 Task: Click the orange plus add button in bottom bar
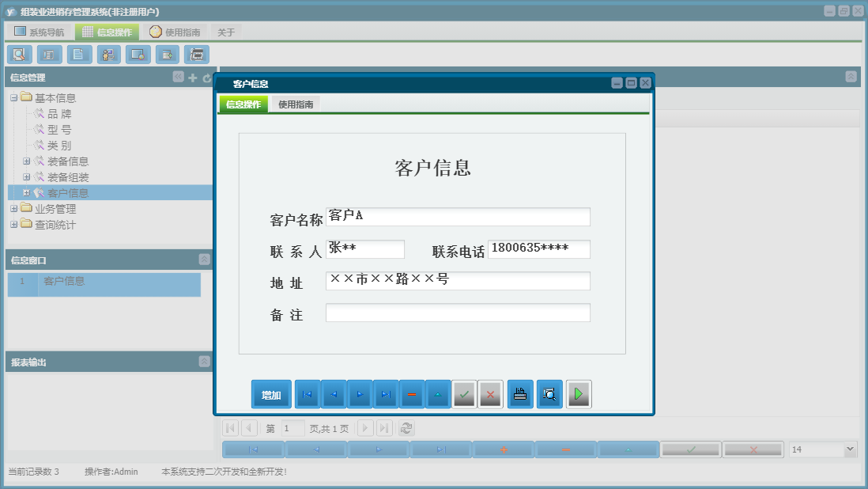click(504, 449)
